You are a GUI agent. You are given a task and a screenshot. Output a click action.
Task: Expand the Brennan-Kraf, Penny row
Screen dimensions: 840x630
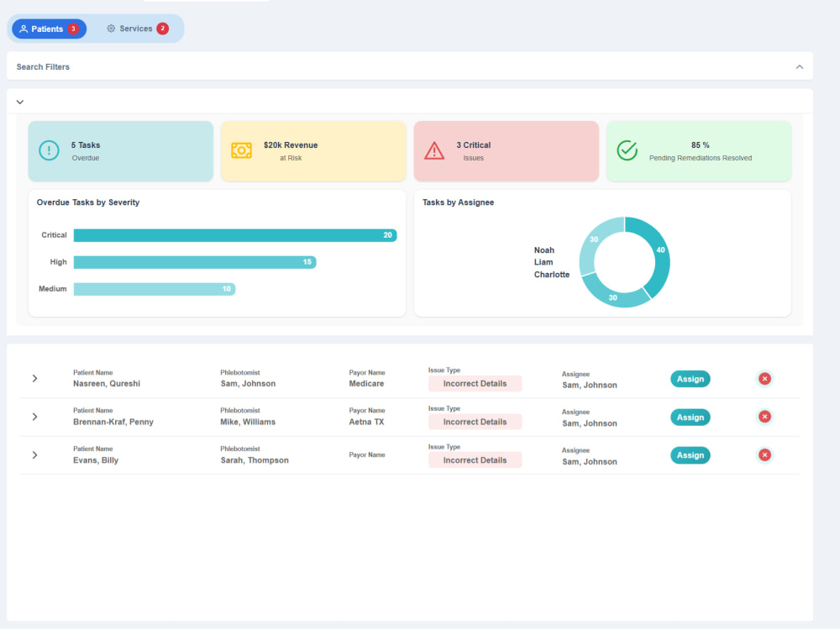pos(34,417)
